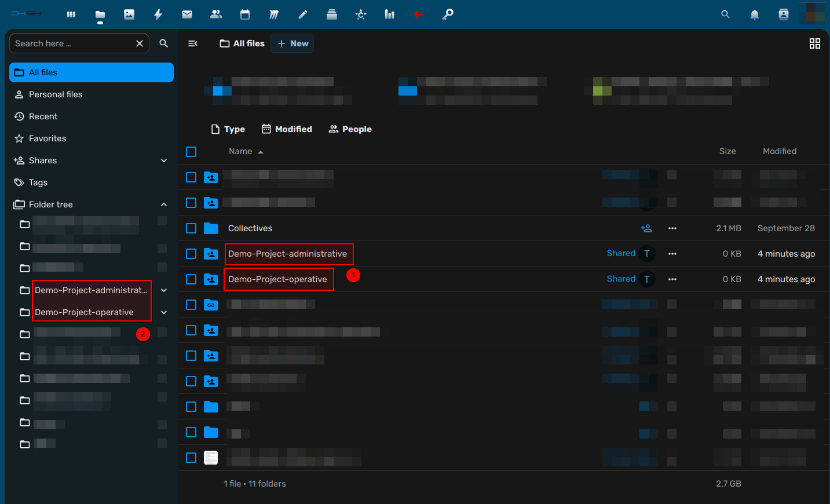Open the Calendar app icon
The width and height of the screenshot is (830, 504).
tap(245, 14)
